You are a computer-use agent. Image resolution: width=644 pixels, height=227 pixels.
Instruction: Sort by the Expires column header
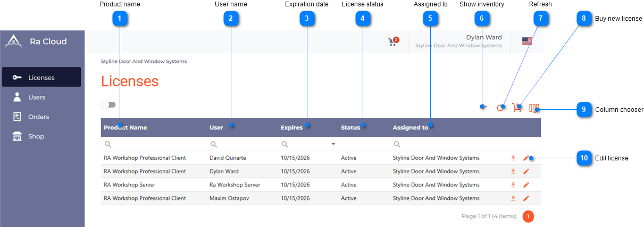point(292,127)
